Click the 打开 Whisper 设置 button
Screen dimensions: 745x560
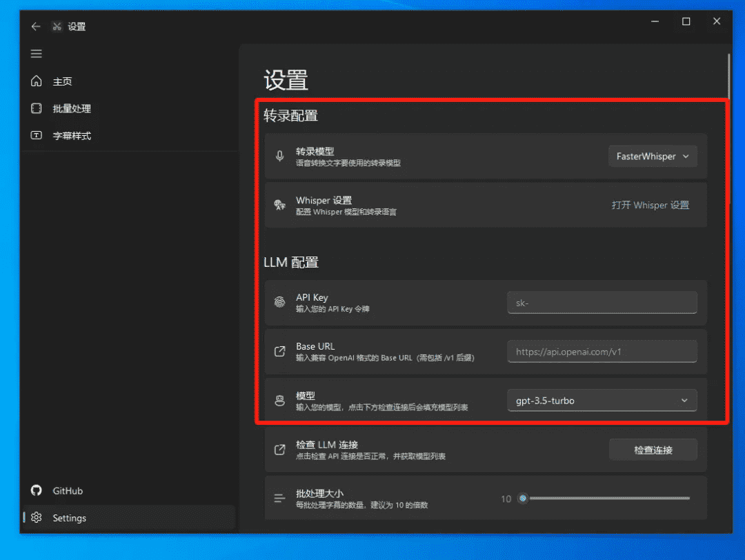click(x=650, y=205)
